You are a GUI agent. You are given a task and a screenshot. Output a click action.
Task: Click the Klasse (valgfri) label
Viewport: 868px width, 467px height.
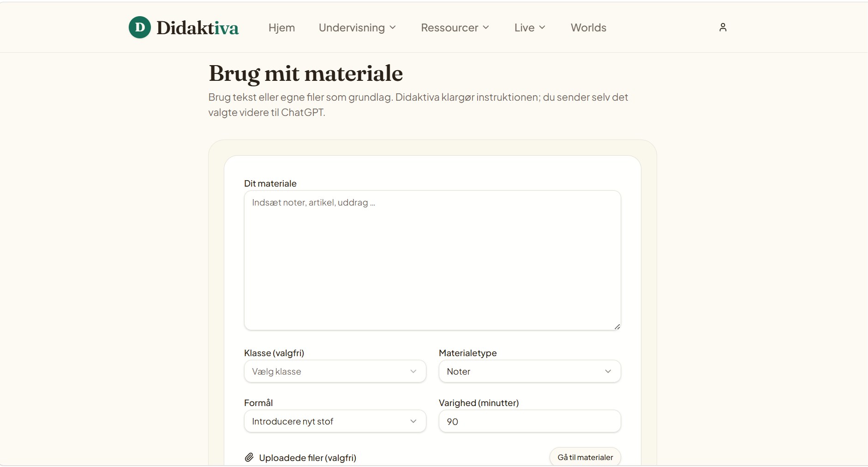tap(274, 353)
